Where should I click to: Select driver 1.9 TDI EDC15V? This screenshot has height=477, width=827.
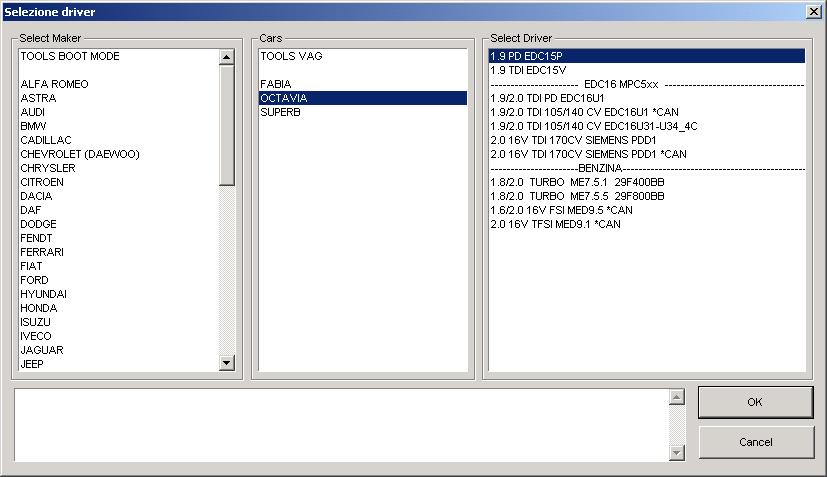647,70
